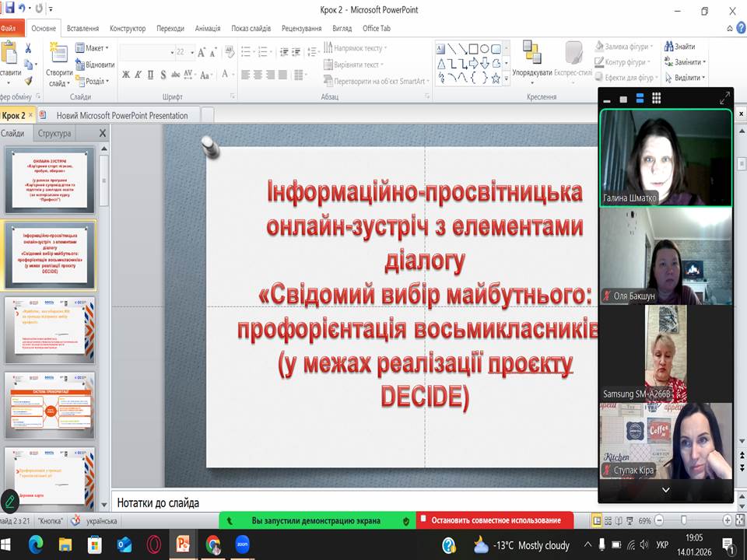
Task: Click the Zoom annotation pencil icon
Action: coord(10,502)
